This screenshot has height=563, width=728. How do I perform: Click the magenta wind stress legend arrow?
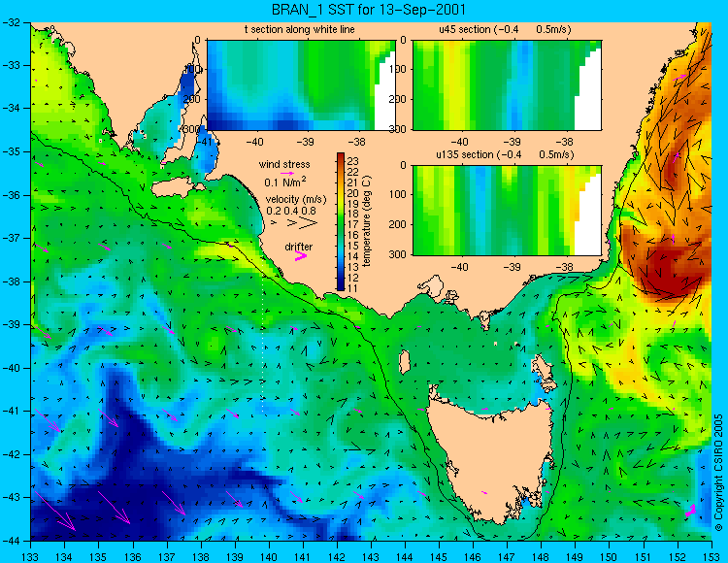click(287, 174)
